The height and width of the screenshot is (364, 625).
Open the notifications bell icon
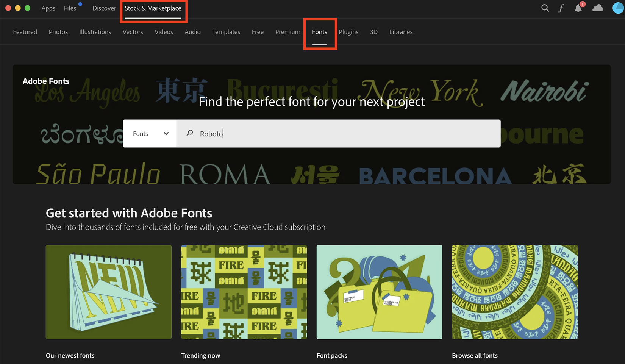click(578, 8)
